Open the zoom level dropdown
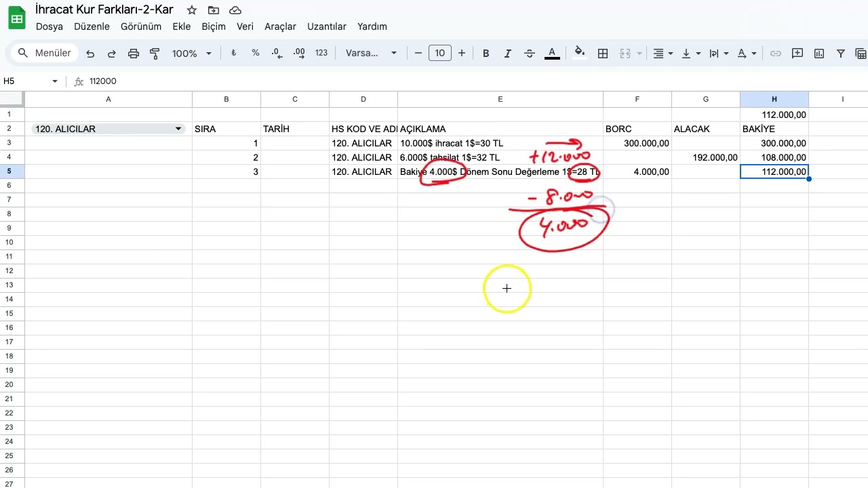Image resolution: width=868 pixels, height=488 pixels. click(x=192, y=54)
